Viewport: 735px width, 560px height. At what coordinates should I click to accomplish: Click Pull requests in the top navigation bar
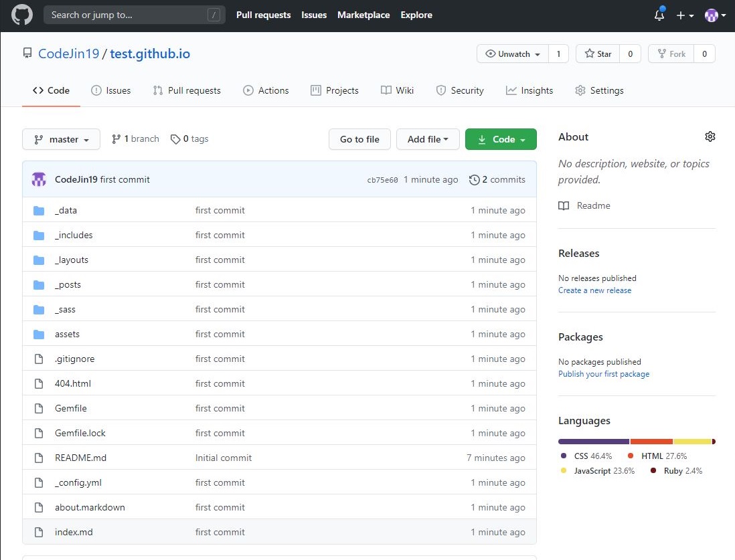(x=264, y=15)
